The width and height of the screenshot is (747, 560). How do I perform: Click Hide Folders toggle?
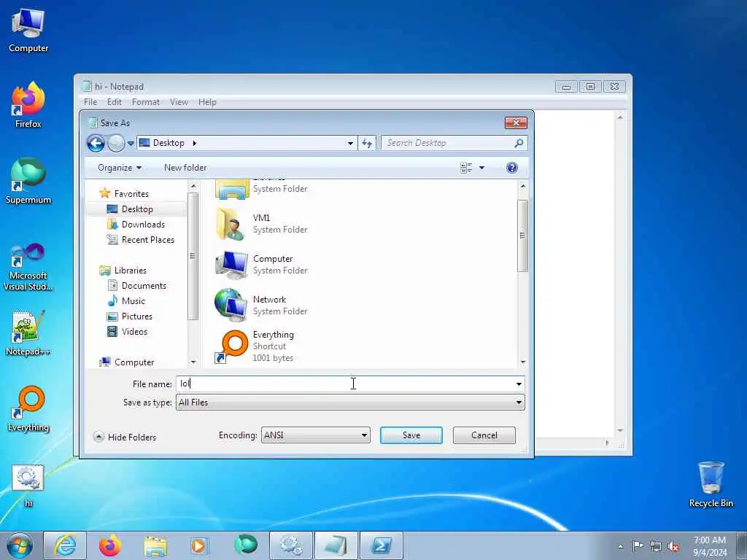click(x=125, y=437)
